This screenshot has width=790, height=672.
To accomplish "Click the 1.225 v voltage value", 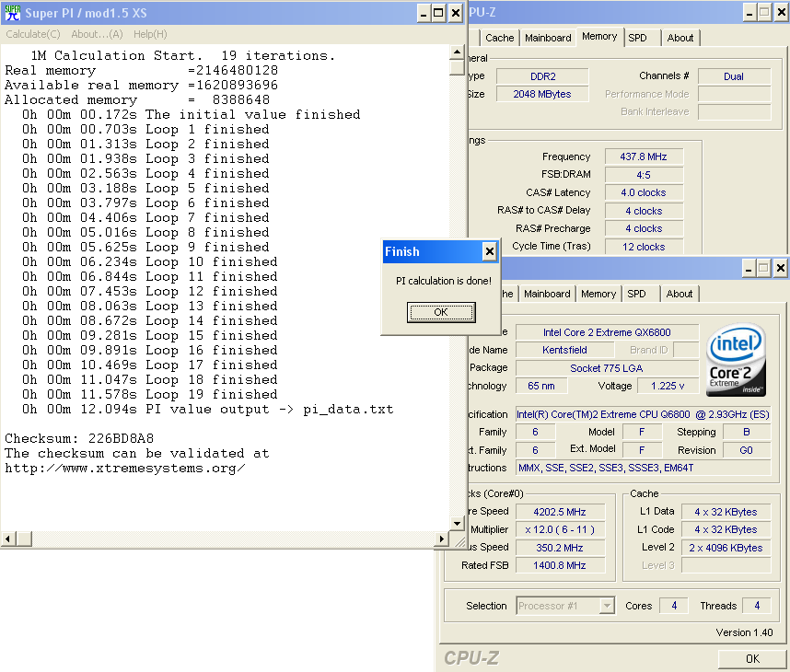I will click(x=668, y=386).
